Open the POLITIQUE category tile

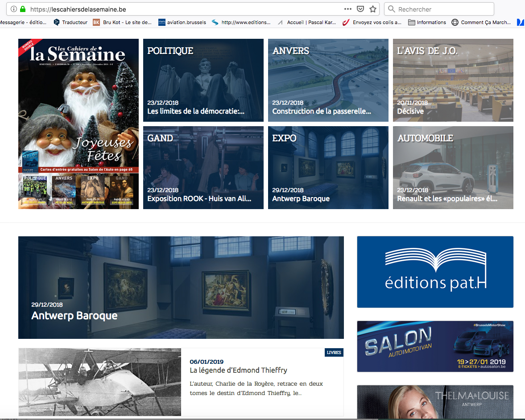tap(203, 80)
